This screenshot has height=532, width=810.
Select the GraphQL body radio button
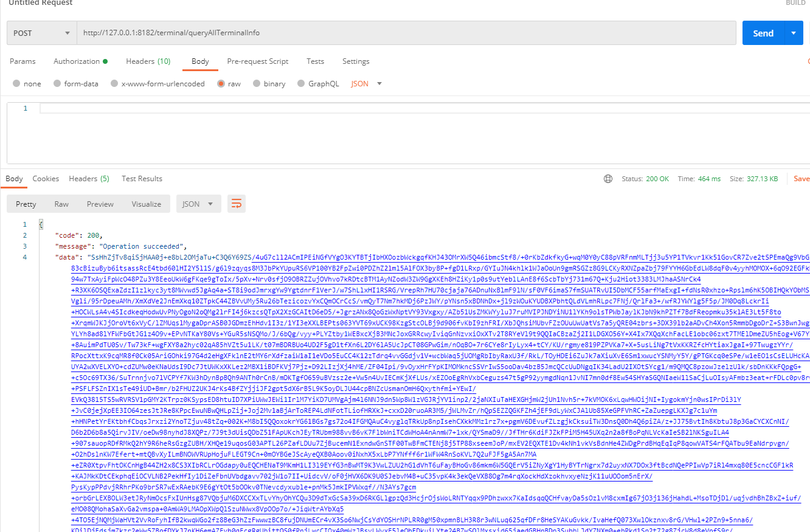301,84
